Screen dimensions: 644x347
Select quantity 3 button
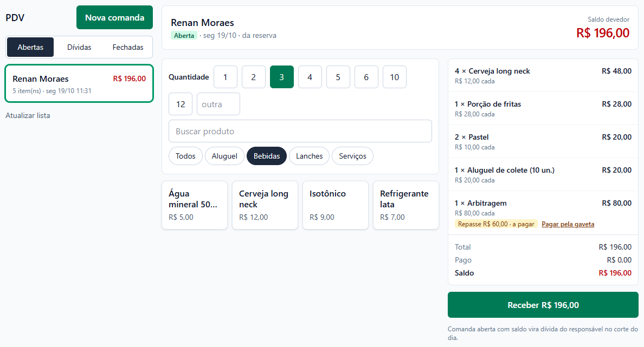[282, 77]
